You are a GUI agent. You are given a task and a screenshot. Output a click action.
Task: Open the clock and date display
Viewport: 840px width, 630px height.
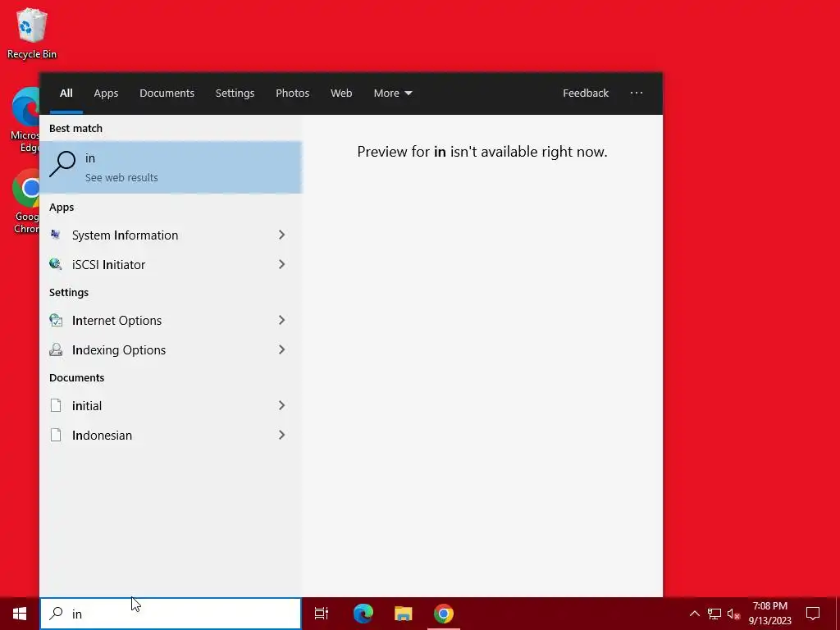pos(769,614)
